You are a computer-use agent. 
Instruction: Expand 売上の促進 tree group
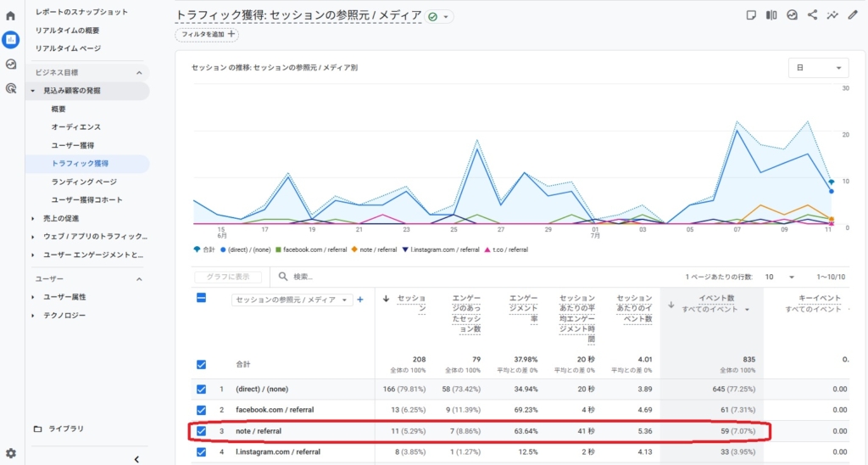[33, 218]
